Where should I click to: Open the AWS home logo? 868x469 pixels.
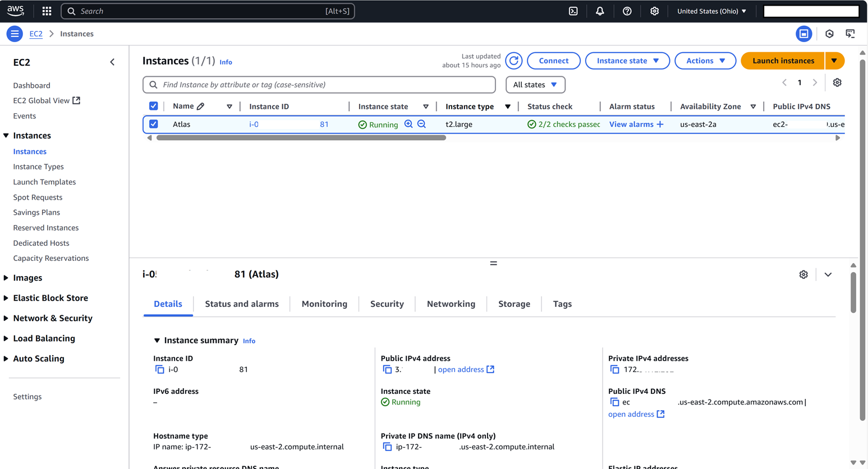15,11
